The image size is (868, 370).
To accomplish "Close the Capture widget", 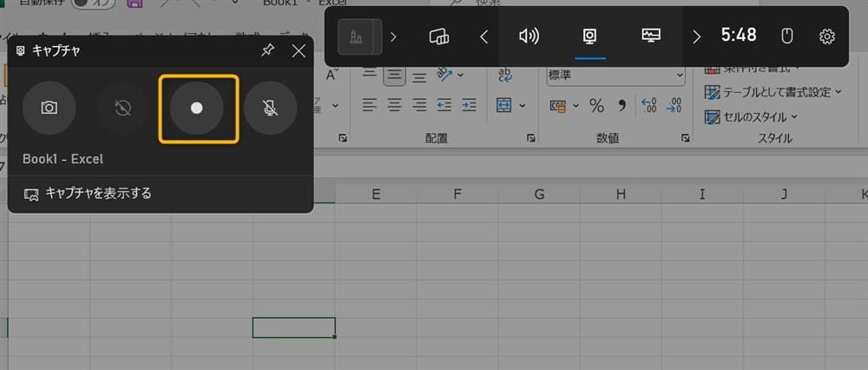I will pyautogui.click(x=299, y=51).
